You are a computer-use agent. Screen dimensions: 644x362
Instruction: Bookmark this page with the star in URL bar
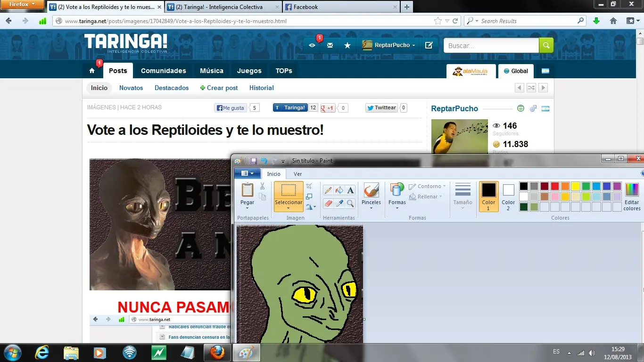(438, 21)
